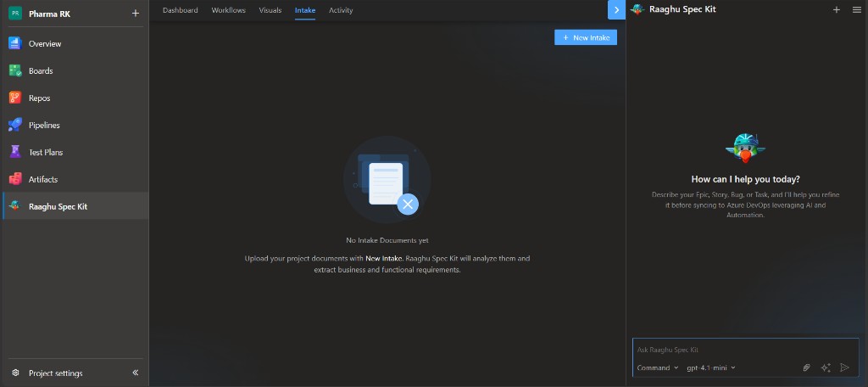The image size is (868, 387).
Task: Open the Overview sidebar item
Action: point(75,44)
